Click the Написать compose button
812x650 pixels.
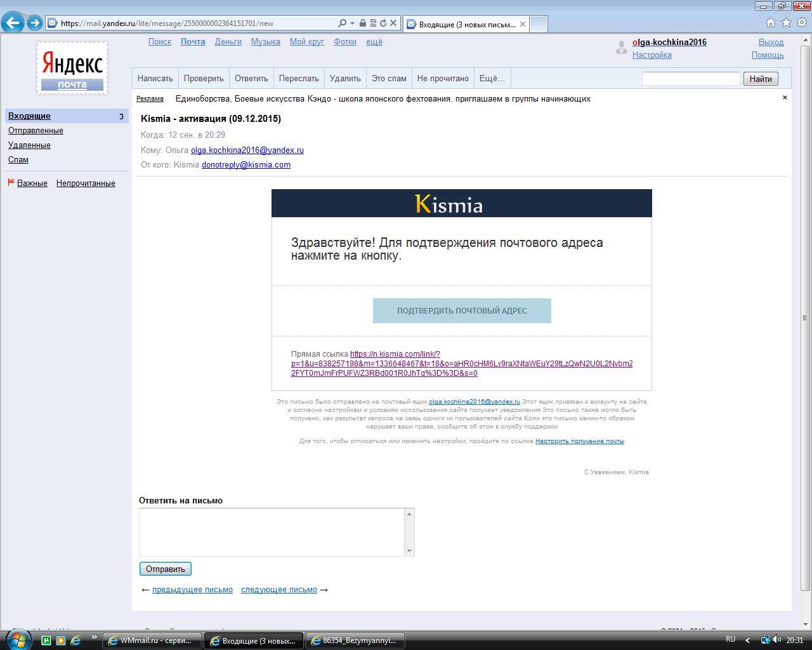coord(155,78)
